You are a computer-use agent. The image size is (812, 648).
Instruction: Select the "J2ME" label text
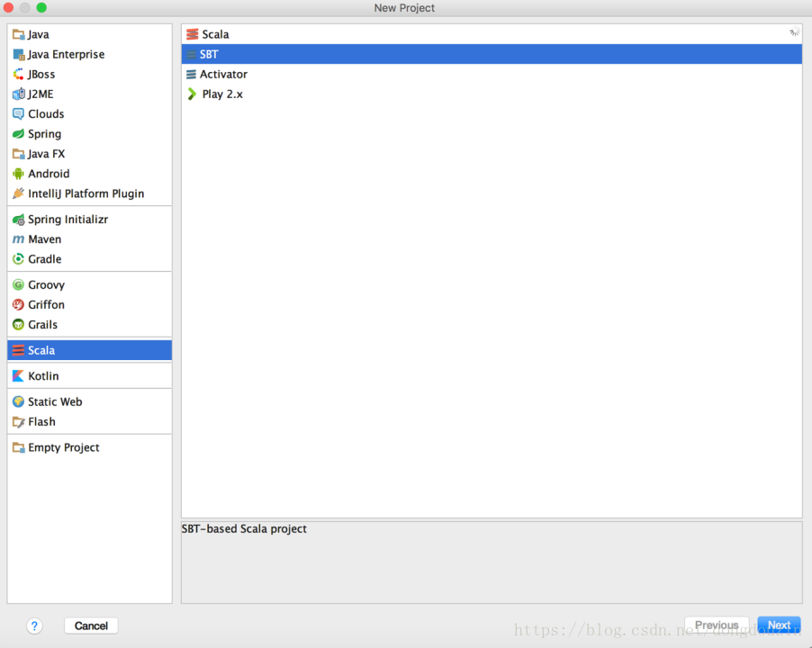[x=41, y=94]
